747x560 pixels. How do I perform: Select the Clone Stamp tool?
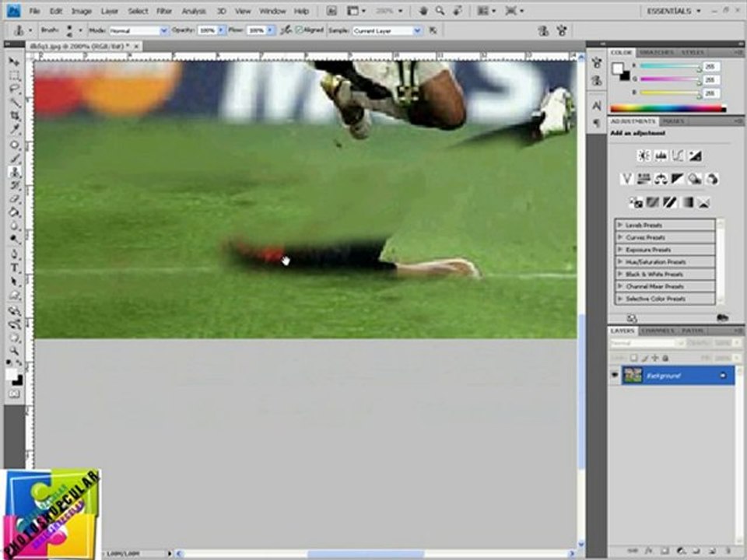pyautogui.click(x=14, y=172)
